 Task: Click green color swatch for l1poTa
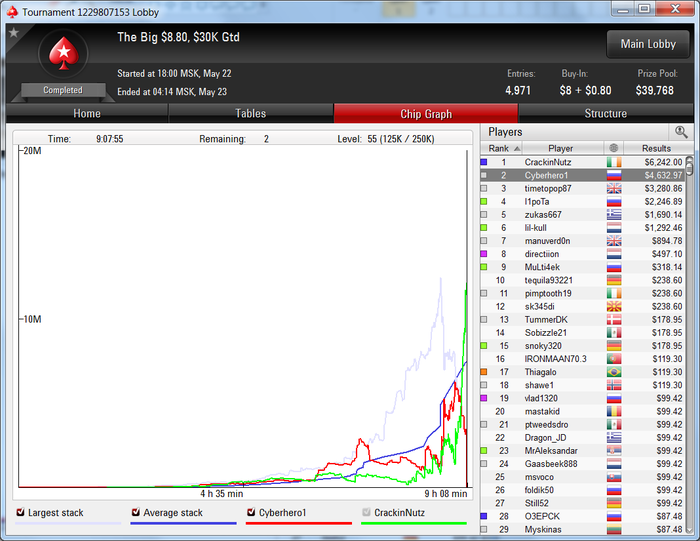(x=483, y=202)
